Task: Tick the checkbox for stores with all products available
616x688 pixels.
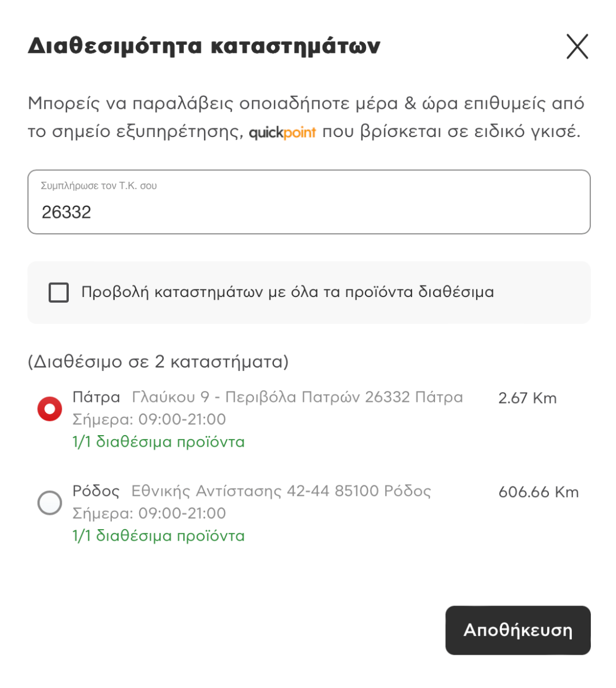Action: coord(58,292)
